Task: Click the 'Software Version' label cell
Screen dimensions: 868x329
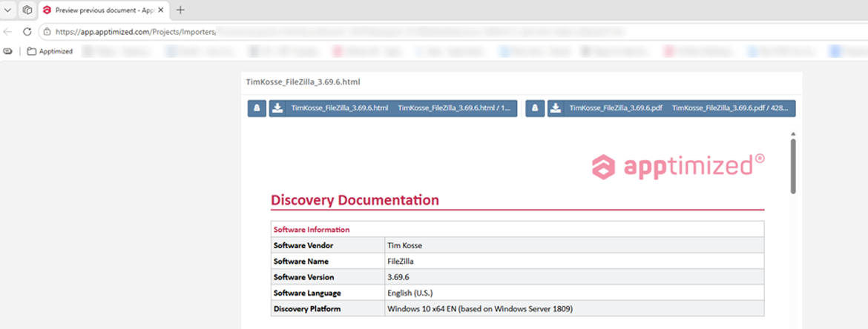Action: click(x=328, y=276)
